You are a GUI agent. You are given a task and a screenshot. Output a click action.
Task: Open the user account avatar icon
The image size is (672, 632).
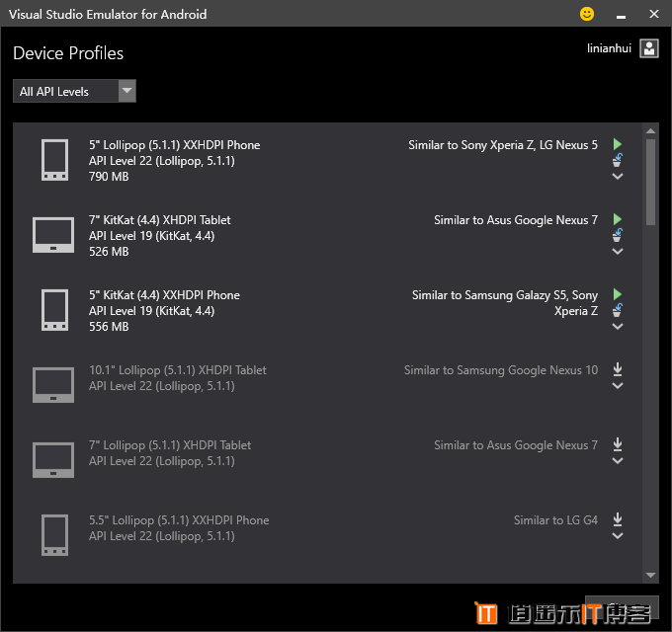pyautogui.click(x=649, y=48)
